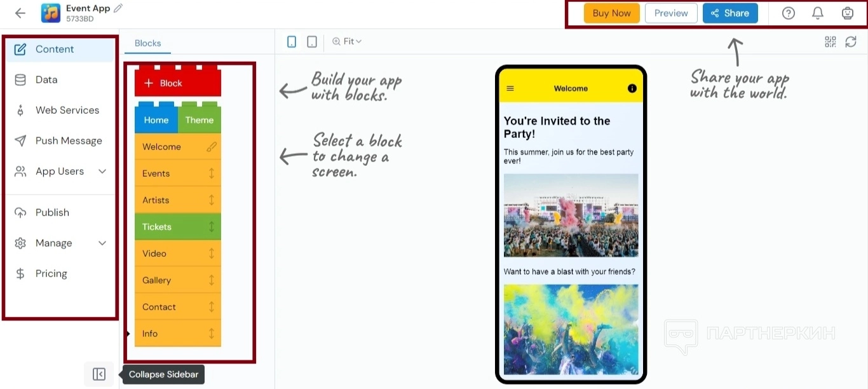
Task: Open Content in the sidebar
Action: tap(60, 49)
